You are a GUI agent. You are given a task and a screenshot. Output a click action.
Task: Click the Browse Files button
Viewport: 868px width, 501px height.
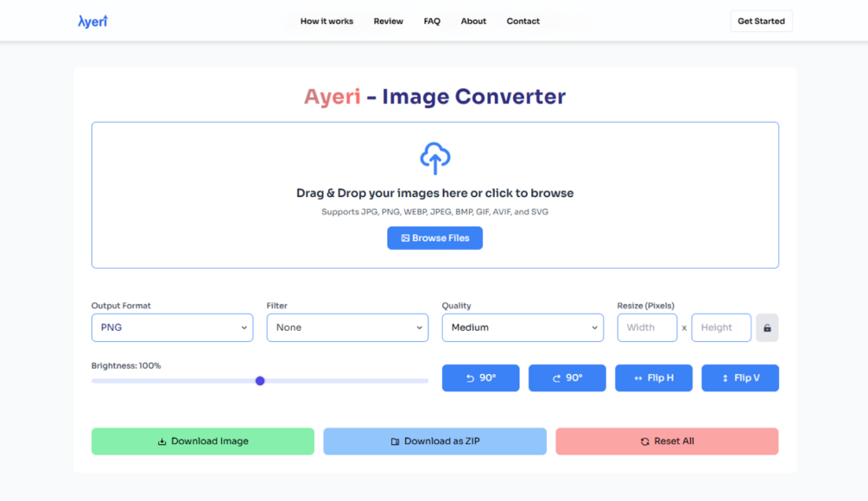click(x=434, y=238)
